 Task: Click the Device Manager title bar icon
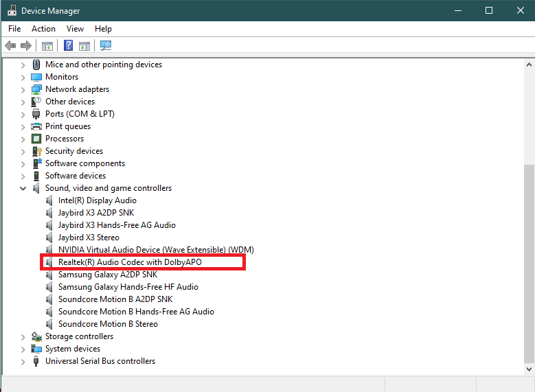point(12,10)
